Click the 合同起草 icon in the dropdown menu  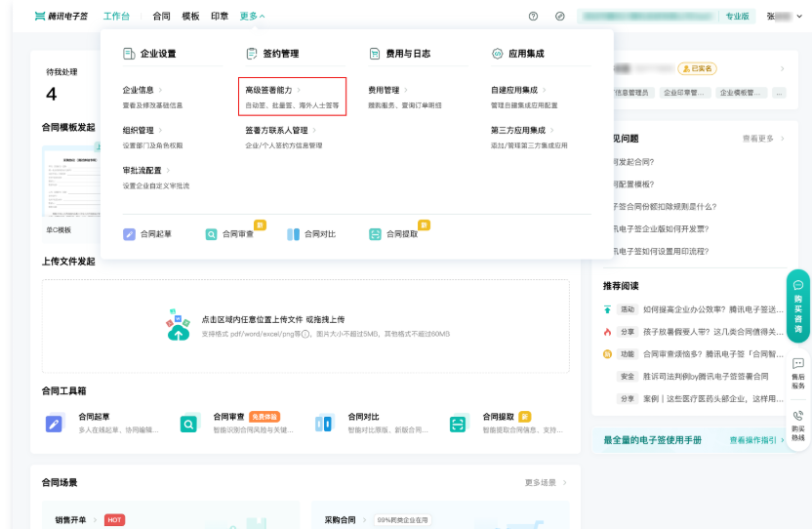[130, 234]
